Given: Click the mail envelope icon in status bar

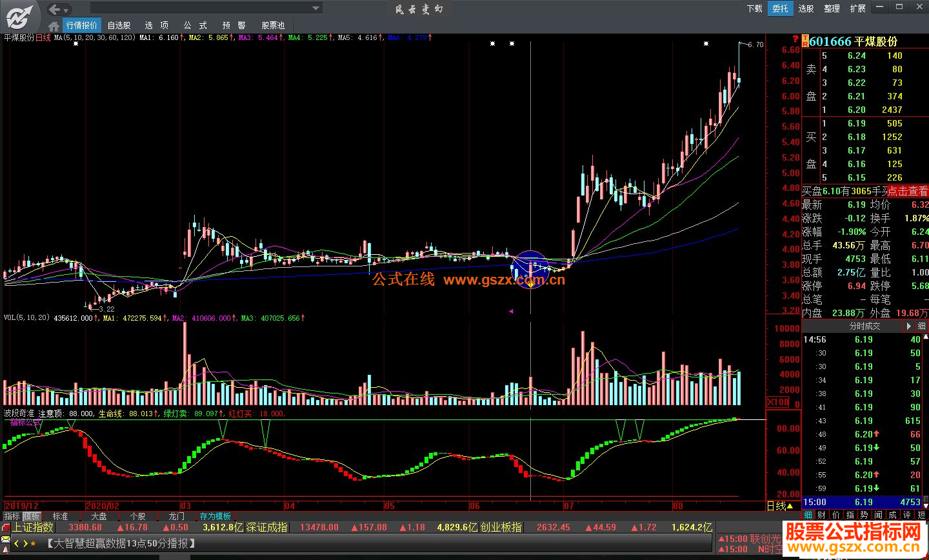Looking at the screenshot, I should point(6,539).
